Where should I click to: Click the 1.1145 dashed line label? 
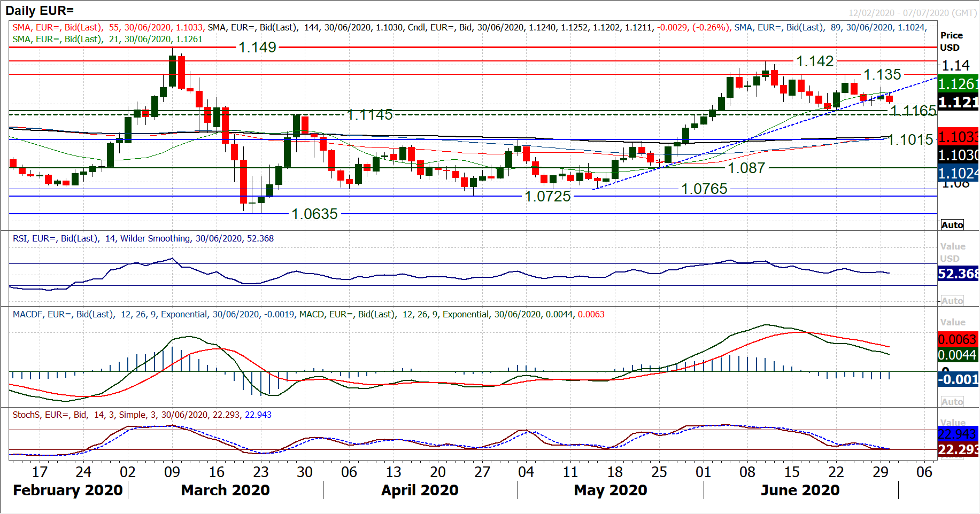pyautogui.click(x=369, y=115)
